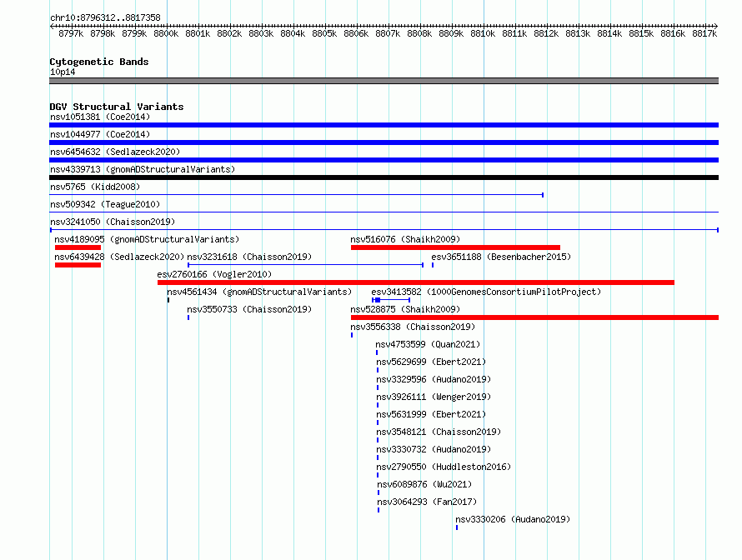Click the chr10:8796312..8817358 coordinate text
The height and width of the screenshot is (560, 742).
105,17
